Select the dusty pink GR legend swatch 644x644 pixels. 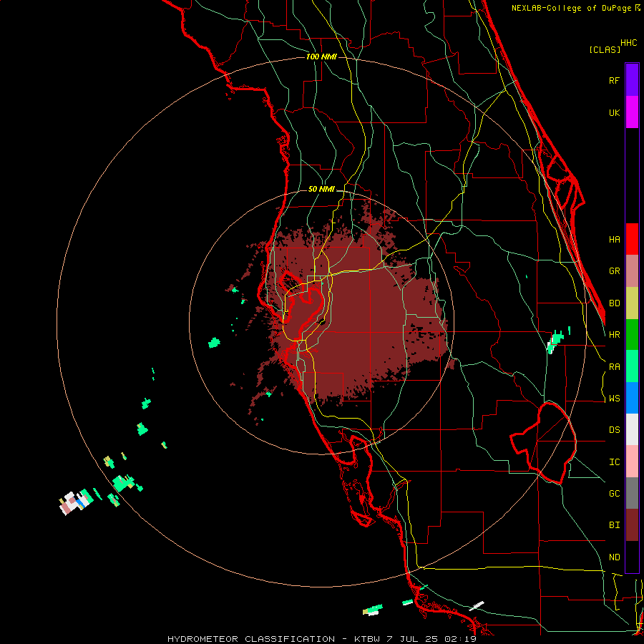[632, 271]
